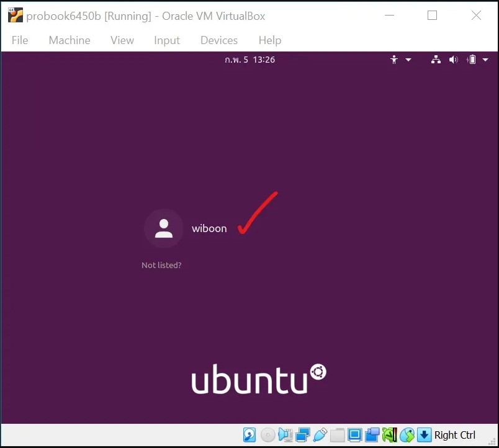The width and height of the screenshot is (499, 448).
Task: Click the shared folders icon in the status bar
Action: (337, 435)
